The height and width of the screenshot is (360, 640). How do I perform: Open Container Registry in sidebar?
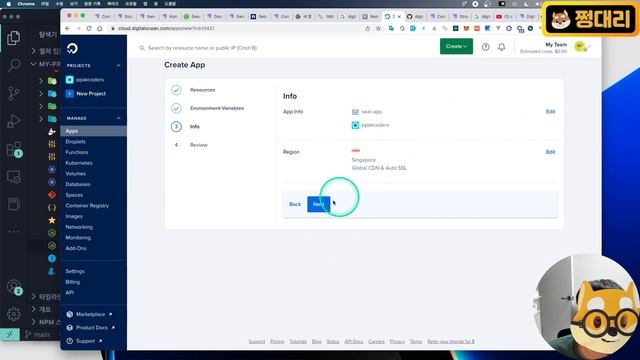[x=87, y=206]
